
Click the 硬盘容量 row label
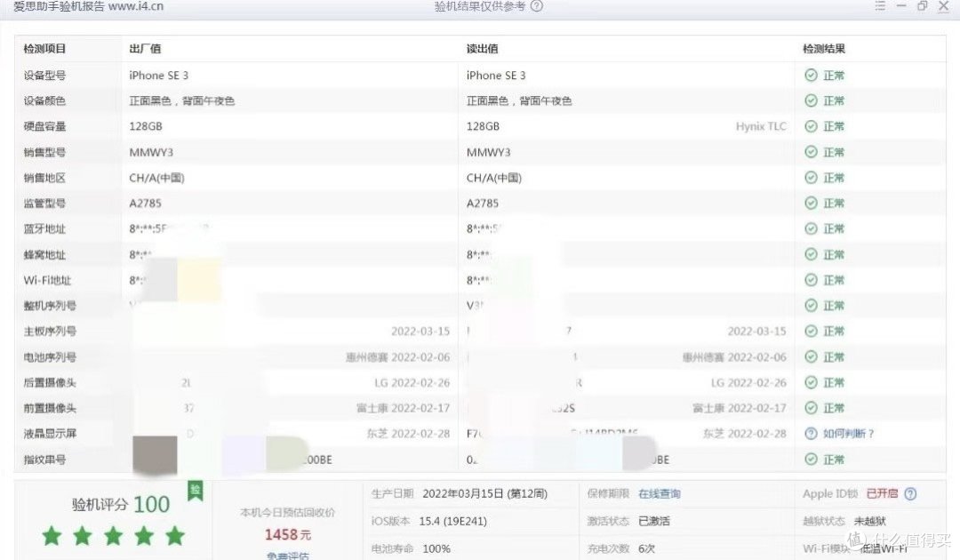coord(44,127)
